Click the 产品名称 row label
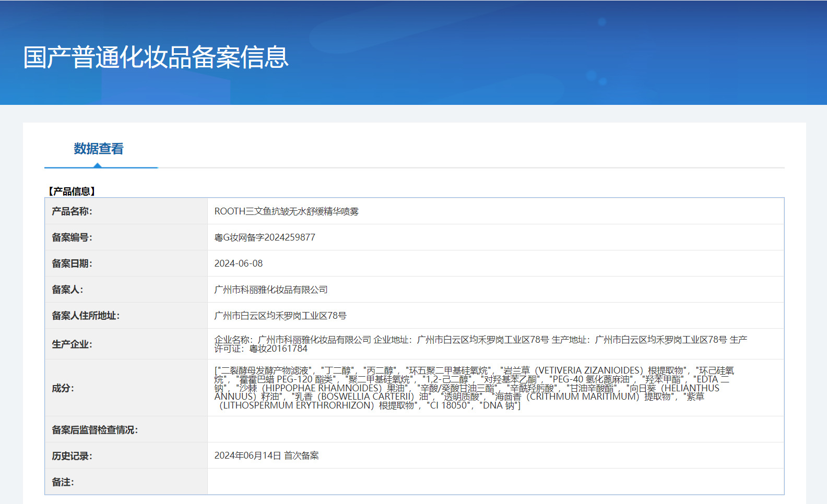The width and height of the screenshot is (827, 504). click(x=72, y=211)
